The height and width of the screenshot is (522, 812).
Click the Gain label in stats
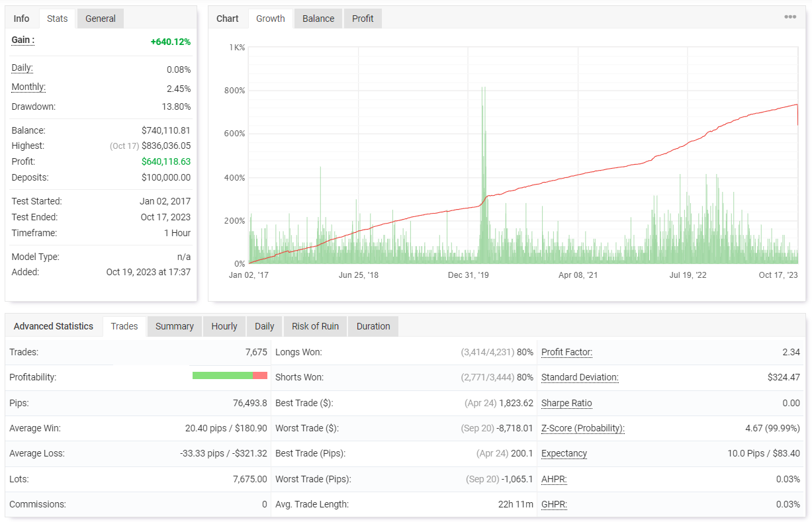pos(23,40)
